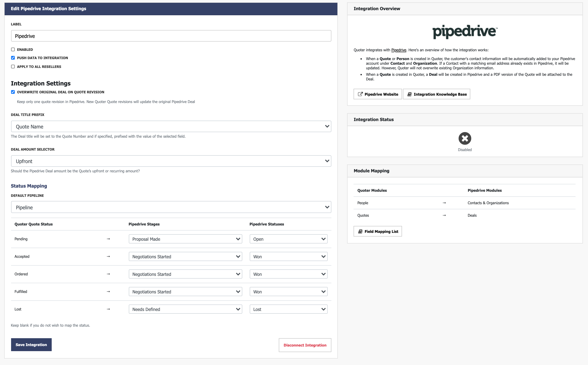Change Pipedrive status for Accepted row
Viewport: 588px width, 365px height.
[288, 257]
